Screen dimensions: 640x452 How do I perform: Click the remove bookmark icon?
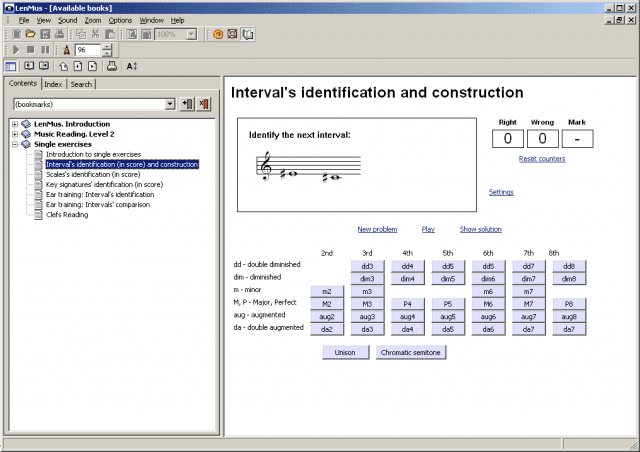point(204,104)
